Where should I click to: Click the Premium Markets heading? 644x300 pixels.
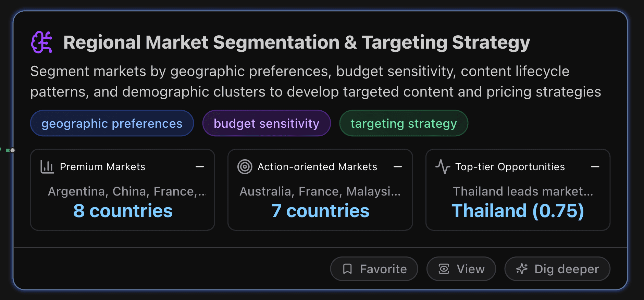tap(102, 167)
